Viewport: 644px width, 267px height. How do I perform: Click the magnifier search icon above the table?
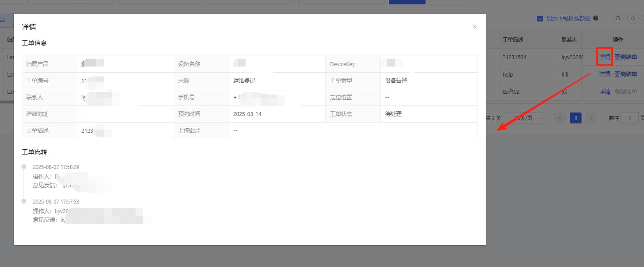(618, 18)
